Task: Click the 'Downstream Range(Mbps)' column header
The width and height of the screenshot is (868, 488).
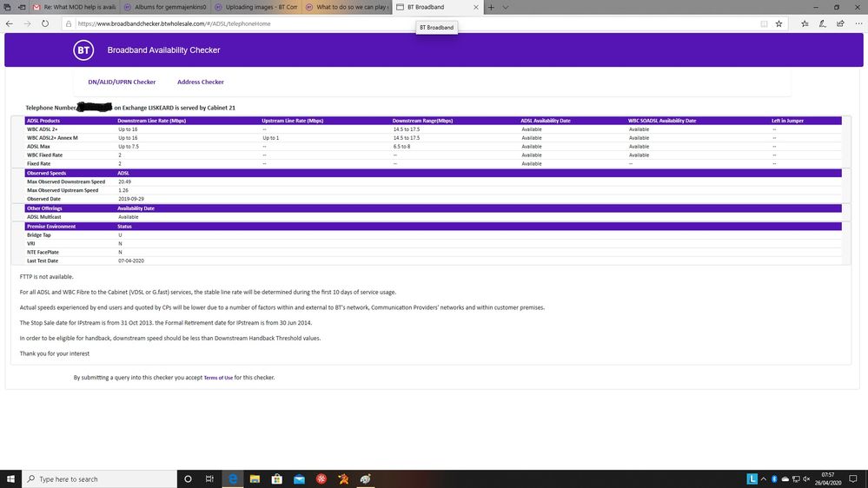Action: (422, 121)
